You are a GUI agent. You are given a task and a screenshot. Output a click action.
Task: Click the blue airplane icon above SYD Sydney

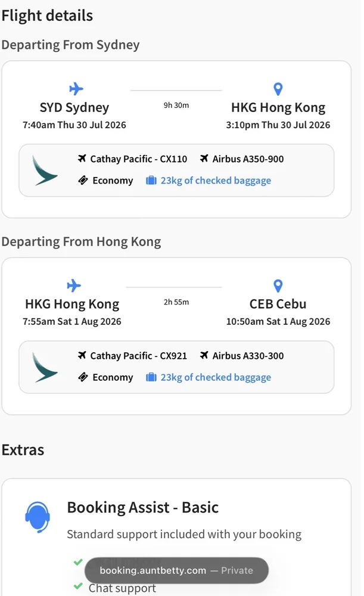pyautogui.click(x=76, y=89)
